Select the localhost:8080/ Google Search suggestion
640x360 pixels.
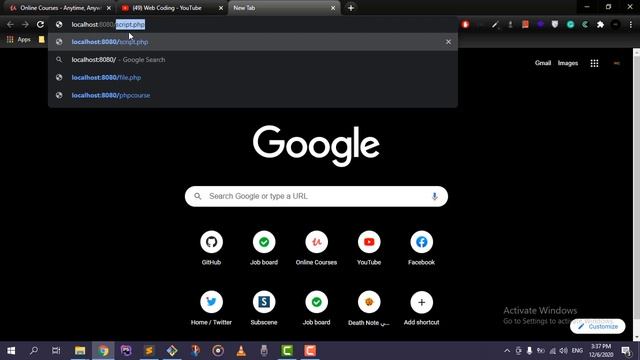253,60
